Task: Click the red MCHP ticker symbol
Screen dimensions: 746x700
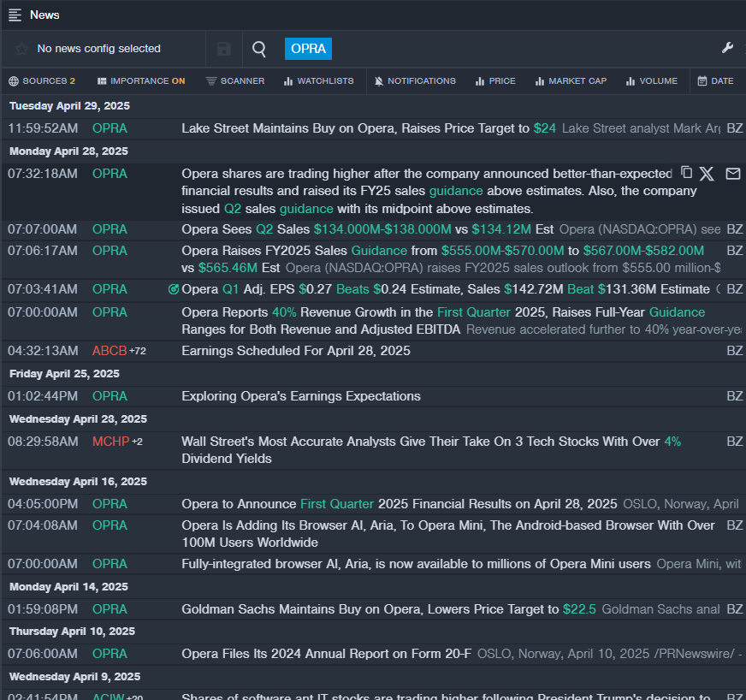Action: (110, 442)
